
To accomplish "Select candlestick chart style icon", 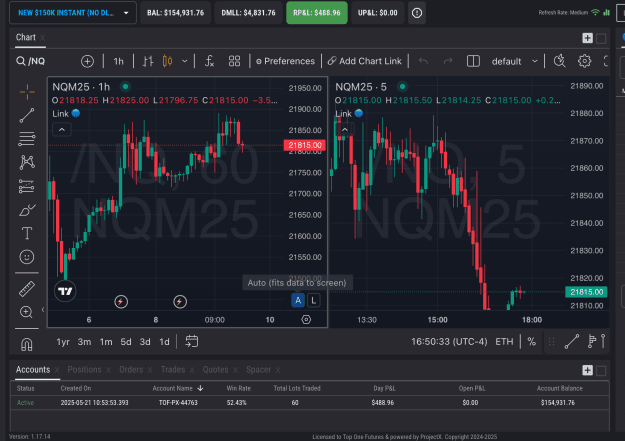I will [167, 61].
